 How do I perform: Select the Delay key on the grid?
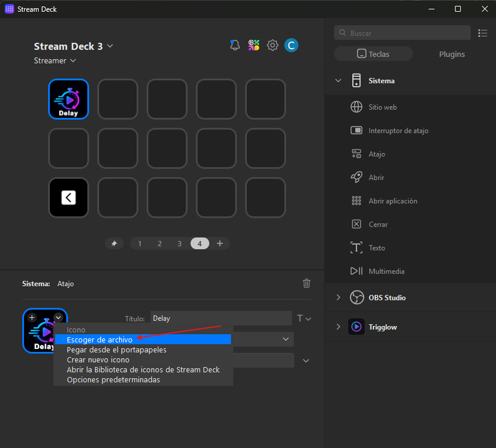(x=69, y=99)
